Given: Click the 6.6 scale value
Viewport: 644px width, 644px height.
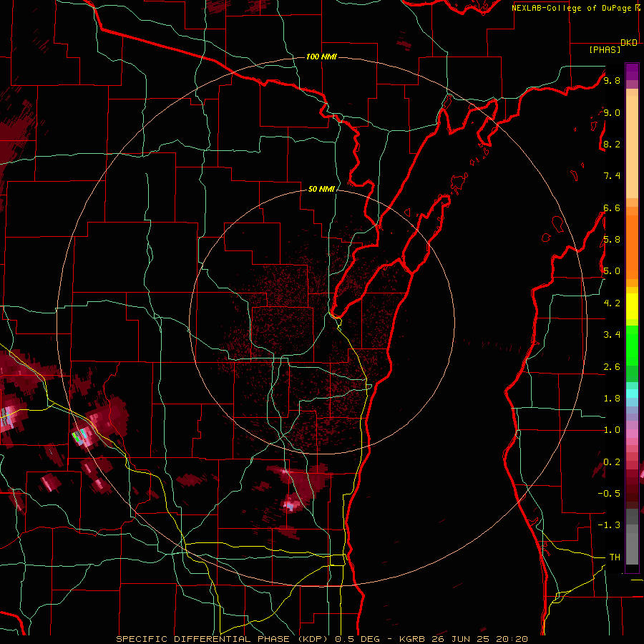Looking at the screenshot, I should pyautogui.click(x=612, y=208).
